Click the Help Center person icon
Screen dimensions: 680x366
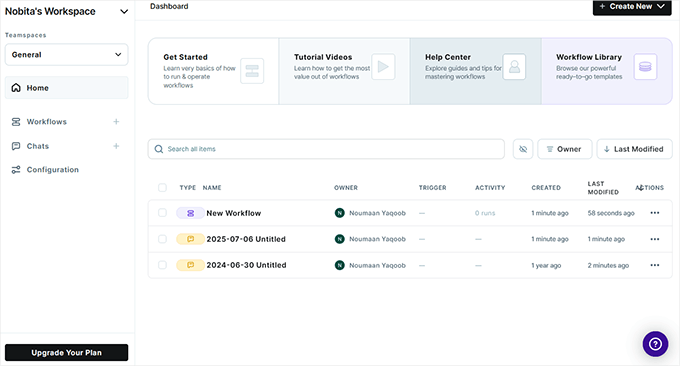tap(514, 66)
